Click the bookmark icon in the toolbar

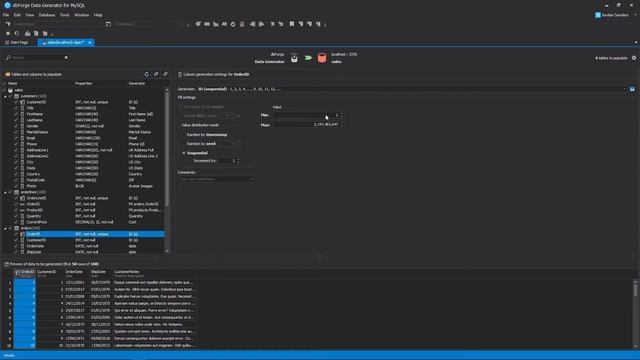tap(291, 24)
